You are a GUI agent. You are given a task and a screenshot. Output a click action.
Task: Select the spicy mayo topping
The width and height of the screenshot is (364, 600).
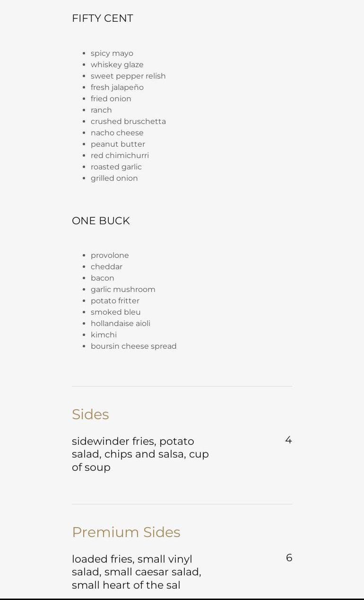click(x=112, y=53)
